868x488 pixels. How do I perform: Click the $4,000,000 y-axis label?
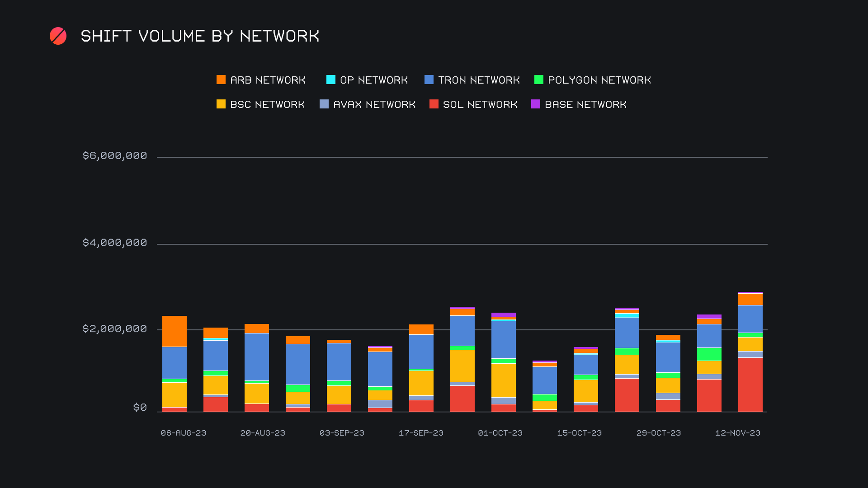[x=114, y=243]
